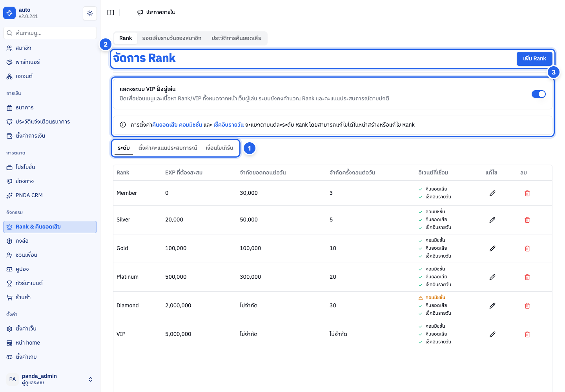Screen dimensions: 565x392
Task: Edit the Member rank via pencil icon
Action: tap(492, 193)
